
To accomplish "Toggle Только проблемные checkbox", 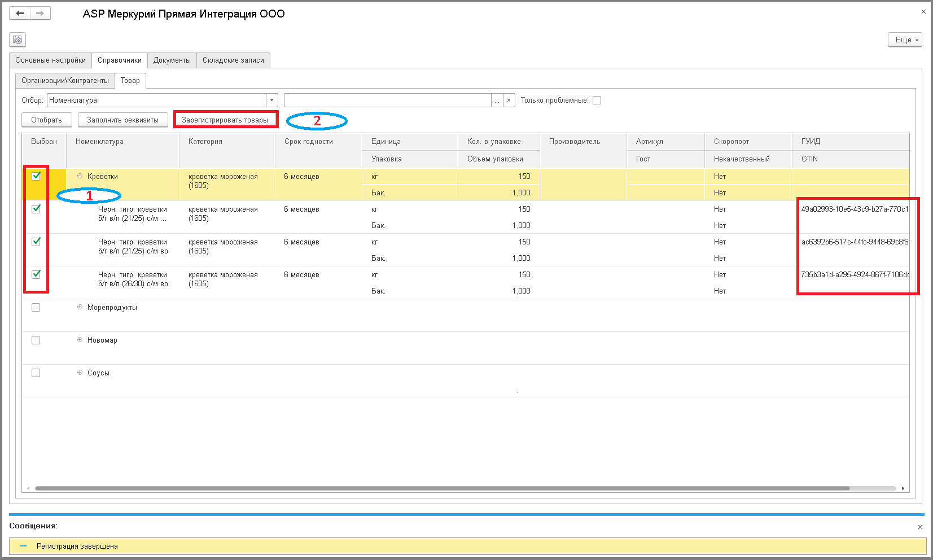I will pos(597,100).
